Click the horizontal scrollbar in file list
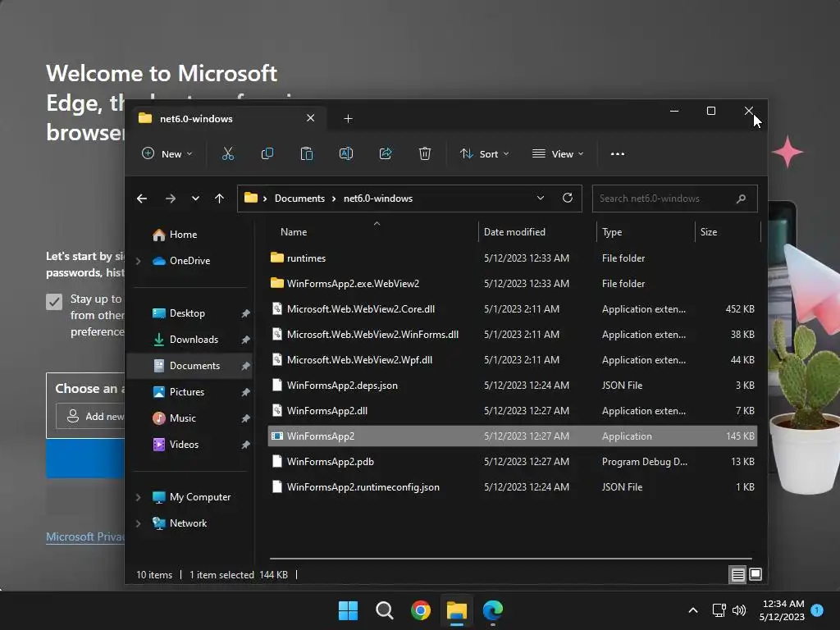Viewport: 840px width, 630px height. (x=510, y=559)
